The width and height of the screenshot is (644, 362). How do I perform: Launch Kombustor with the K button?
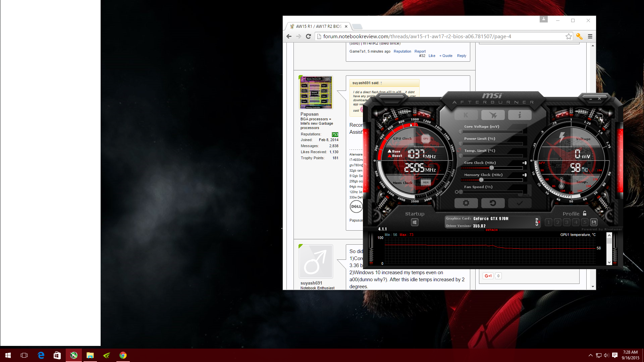[x=466, y=115]
